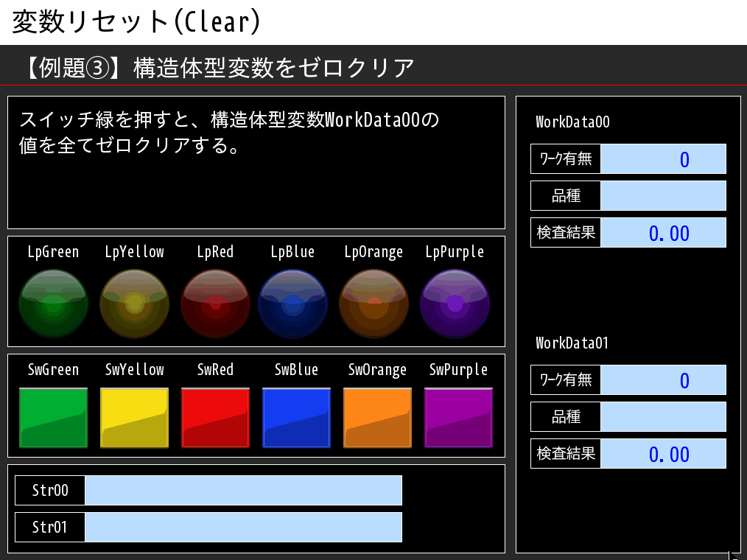This screenshot has height=560, width=747.
Task: Edit WorkData01 ワーク有無 value
Action: click(663, 380)
